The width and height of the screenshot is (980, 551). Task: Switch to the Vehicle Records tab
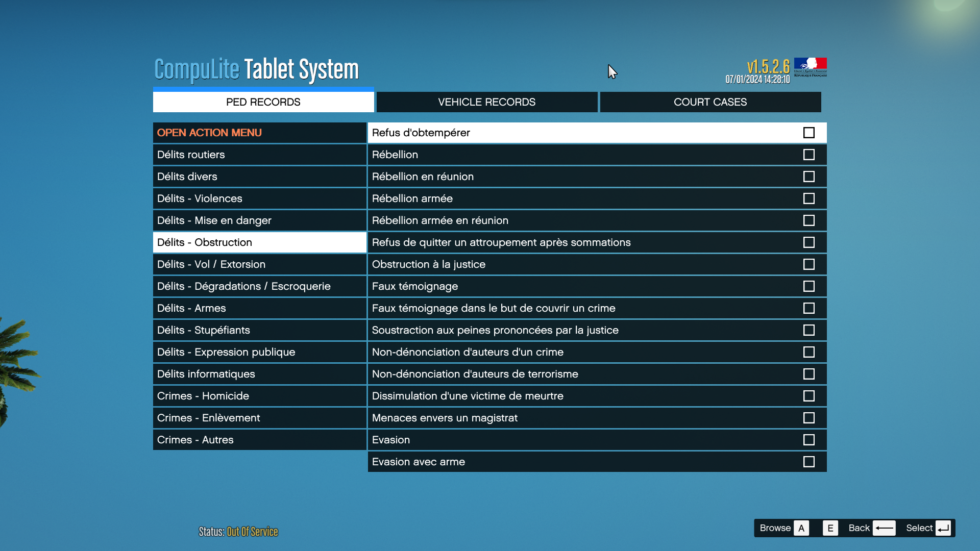[x=486, y=102]
